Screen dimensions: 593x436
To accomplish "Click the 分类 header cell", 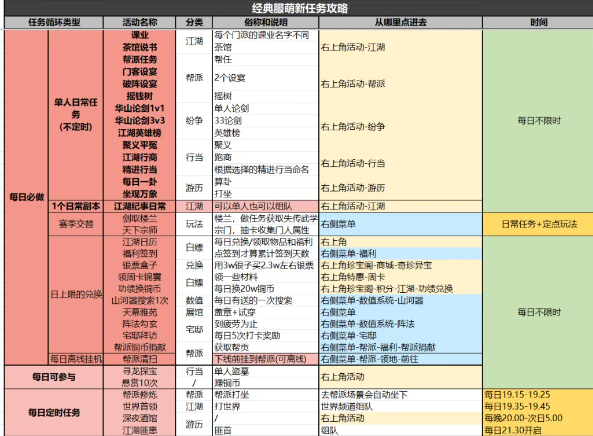I will pos(194,22).
